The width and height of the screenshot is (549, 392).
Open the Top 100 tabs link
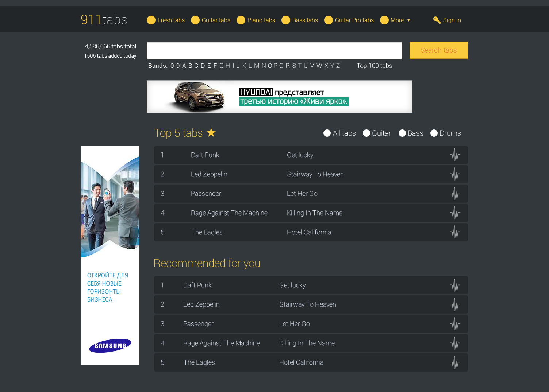[374, 66]
